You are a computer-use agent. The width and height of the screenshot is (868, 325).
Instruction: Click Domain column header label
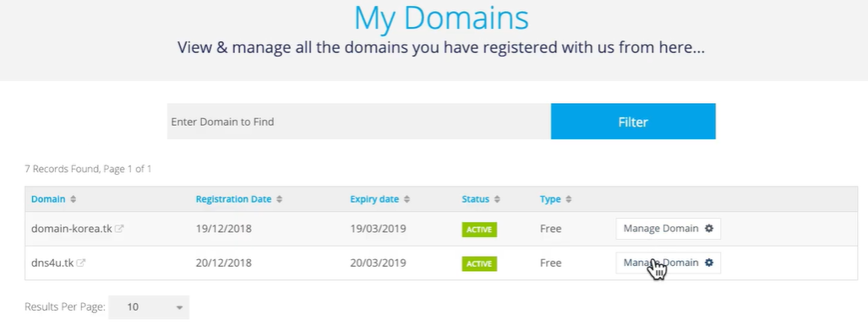click(x=48, y=199)
